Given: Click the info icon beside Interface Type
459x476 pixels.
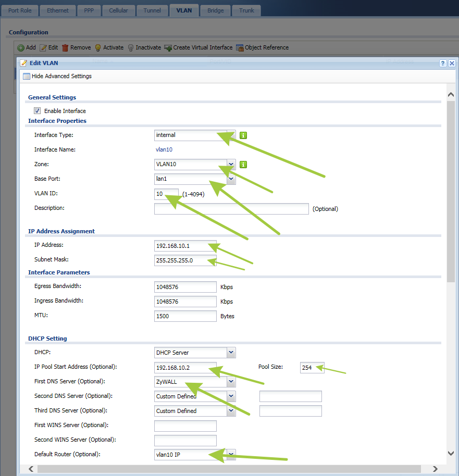Looking at the screenshot, I should click(243, 135).
